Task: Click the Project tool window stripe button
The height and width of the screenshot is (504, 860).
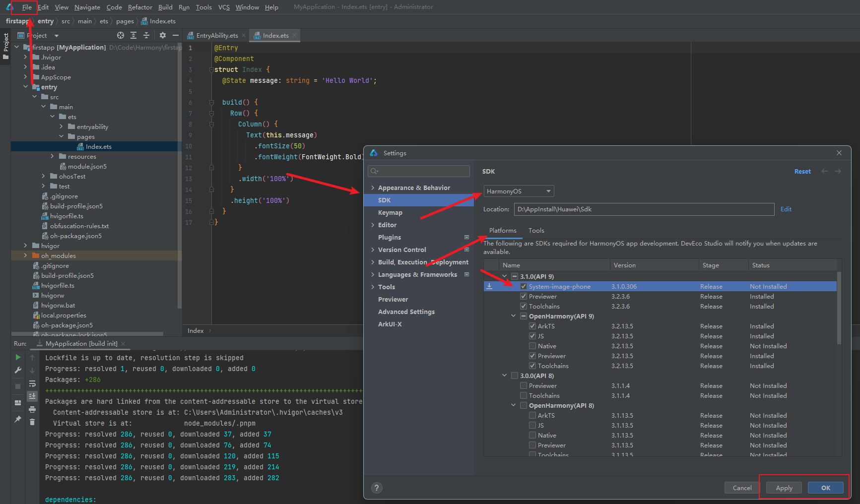Action: tap(5, 46)
